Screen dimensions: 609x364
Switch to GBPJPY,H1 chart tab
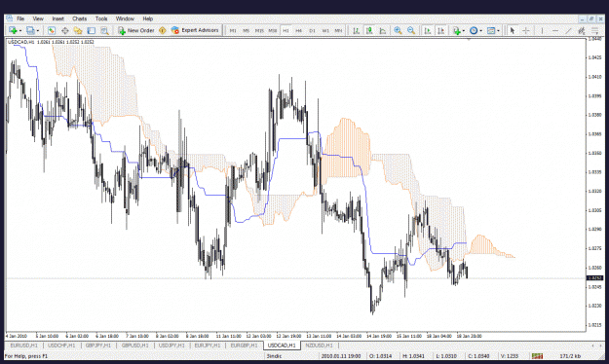pyautogui.click(x=97, y=346)
